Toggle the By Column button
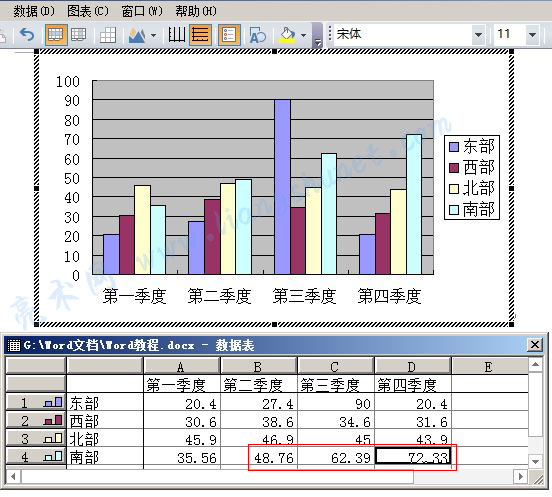Screen dimensions: 552x497 click(x=79, y=35)
